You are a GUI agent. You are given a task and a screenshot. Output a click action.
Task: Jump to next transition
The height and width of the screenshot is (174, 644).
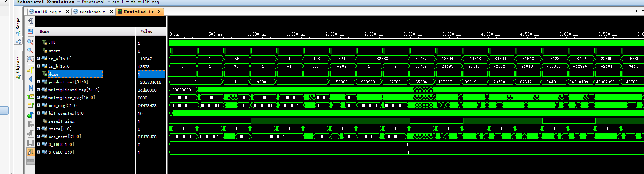tap(30, 105)
